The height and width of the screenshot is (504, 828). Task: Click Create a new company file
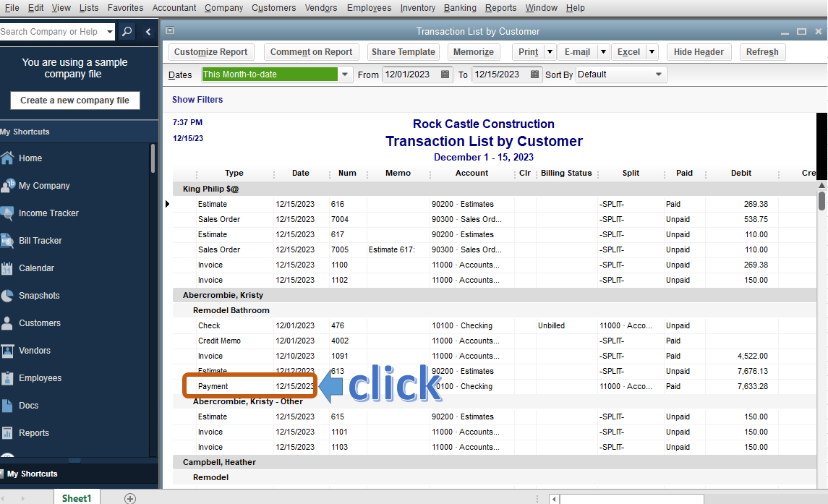75,101
